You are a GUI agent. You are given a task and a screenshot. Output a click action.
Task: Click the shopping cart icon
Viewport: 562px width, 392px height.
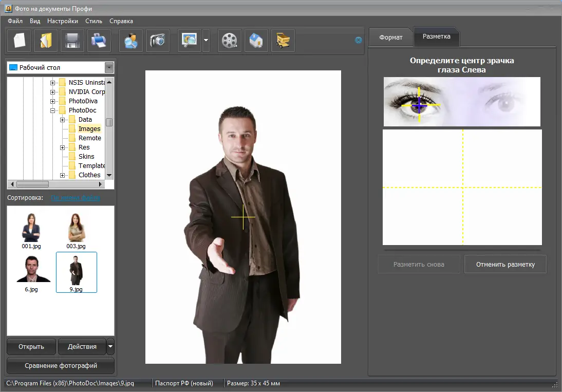tap(283, 41)
